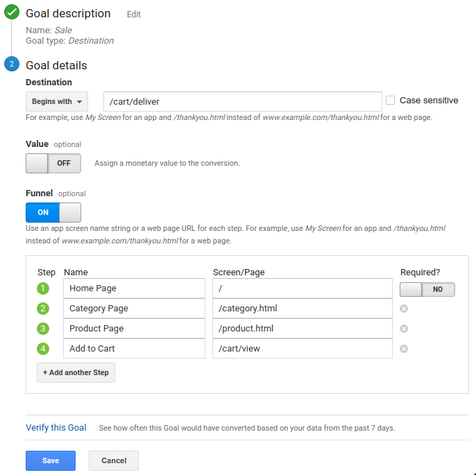Screen dimensions: 476x475
Task: Click the green step 1 number badge
Action: pos(43,288)
